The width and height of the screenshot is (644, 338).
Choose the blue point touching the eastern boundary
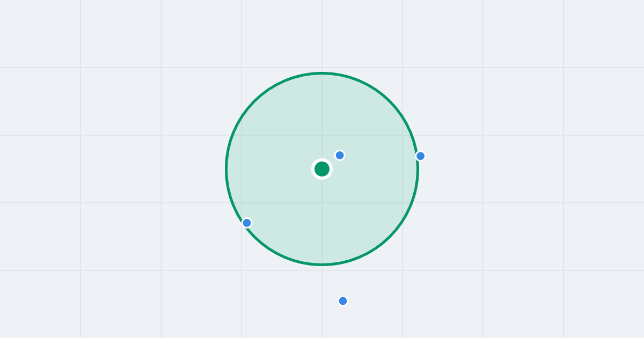[420, 156]
